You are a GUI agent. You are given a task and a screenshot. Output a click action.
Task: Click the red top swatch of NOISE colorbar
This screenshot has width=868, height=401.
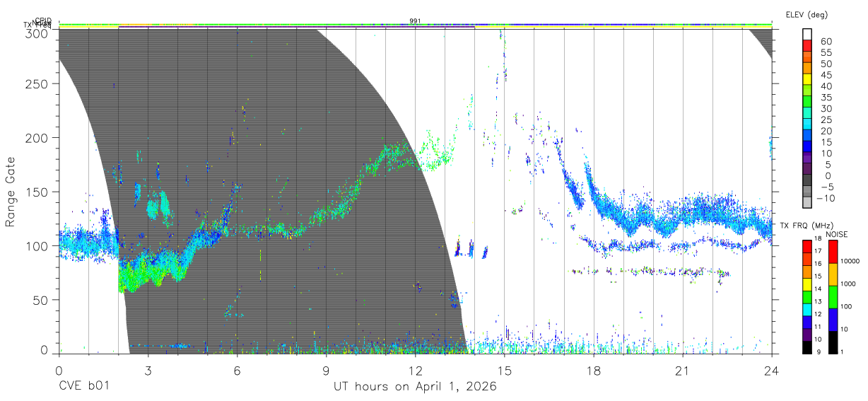tap(833, 251)
